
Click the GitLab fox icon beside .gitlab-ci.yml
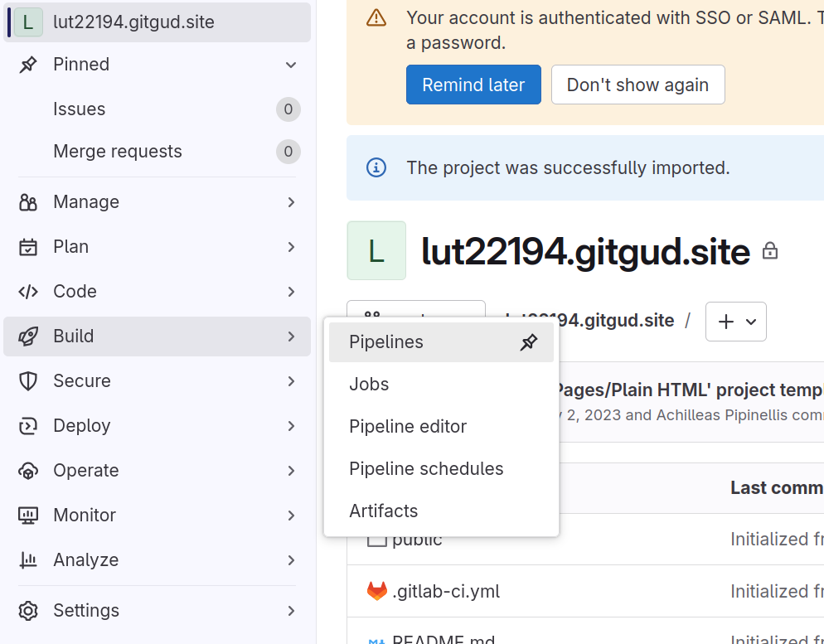tap(377, 591)
